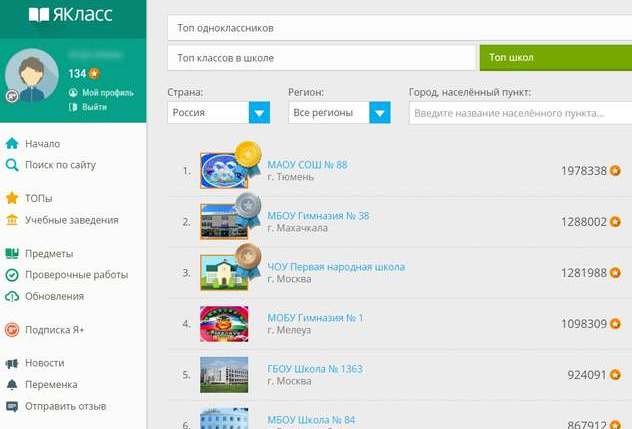Click the speech bubble icon for Отправить отзыв
Image resolution: width=632 pixels, height=429 pixels.
[x=12, y=406]
